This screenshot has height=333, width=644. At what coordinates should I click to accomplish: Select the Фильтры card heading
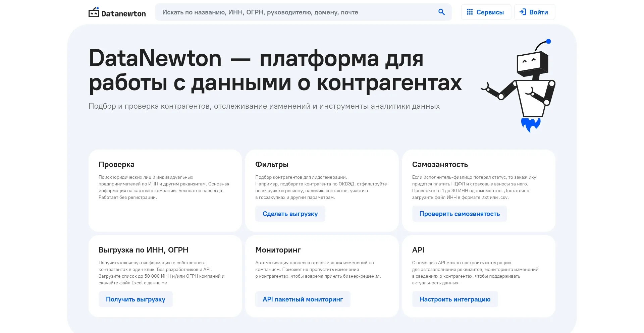click(x=272, y=165)
